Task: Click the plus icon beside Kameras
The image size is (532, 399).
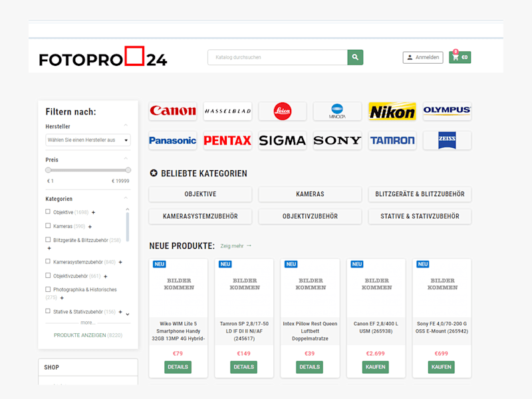Action: [90, 227]
